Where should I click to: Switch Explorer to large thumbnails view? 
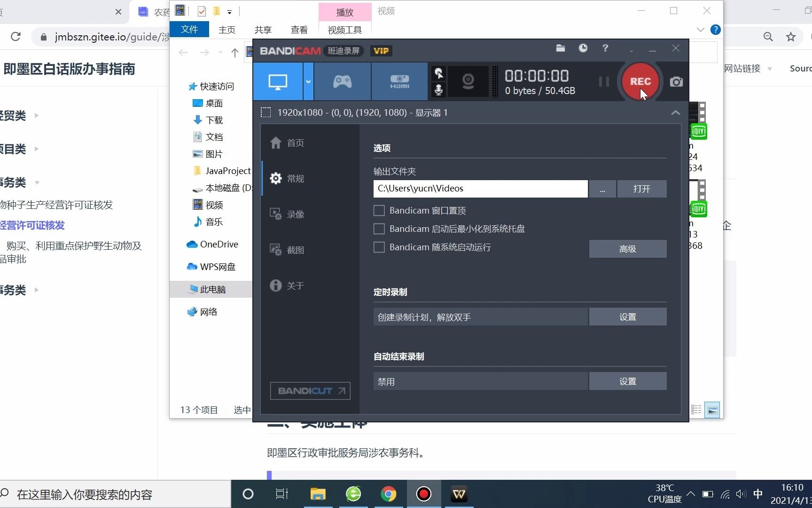pyautogui.click(x=712, y=410)
